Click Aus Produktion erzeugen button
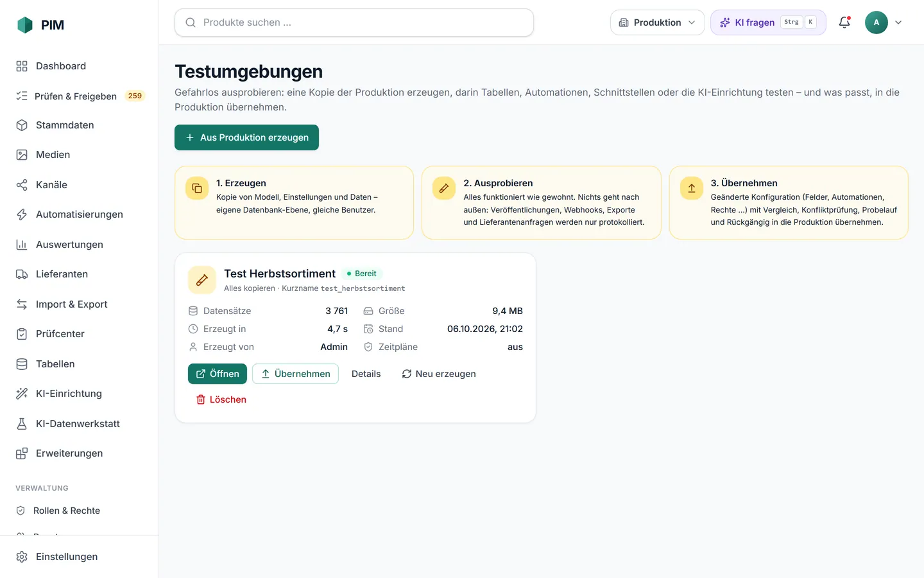Viewport: 924px width, 578px height. click(246, 137)
